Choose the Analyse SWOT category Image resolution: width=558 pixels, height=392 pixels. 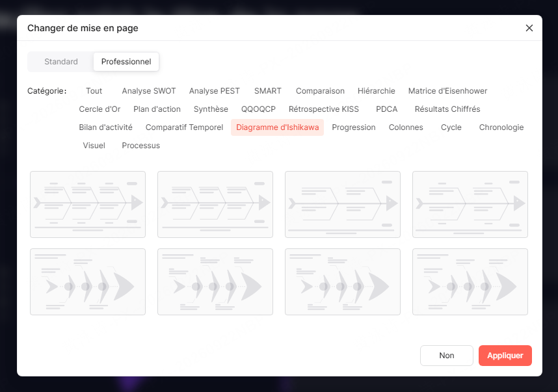point(149,91)
